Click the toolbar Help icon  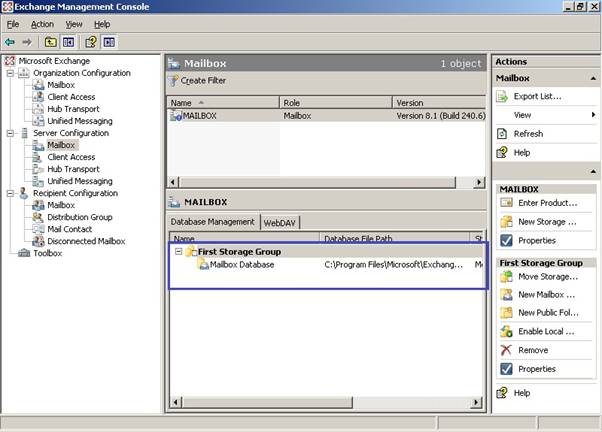(91, 42)
